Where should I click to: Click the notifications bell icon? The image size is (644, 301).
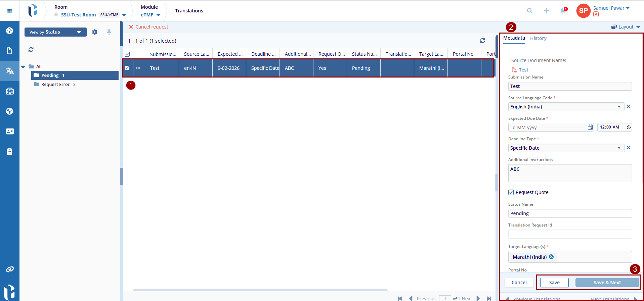563,11
